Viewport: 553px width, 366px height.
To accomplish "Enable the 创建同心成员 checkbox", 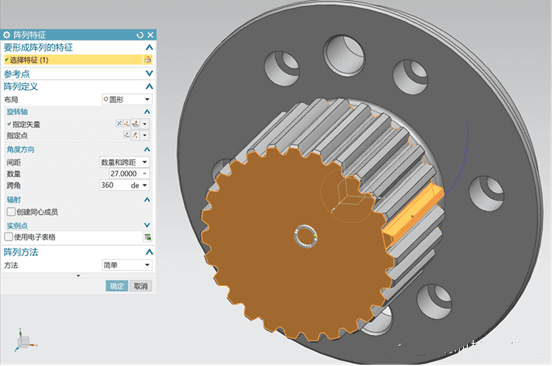I will point(11,212).
